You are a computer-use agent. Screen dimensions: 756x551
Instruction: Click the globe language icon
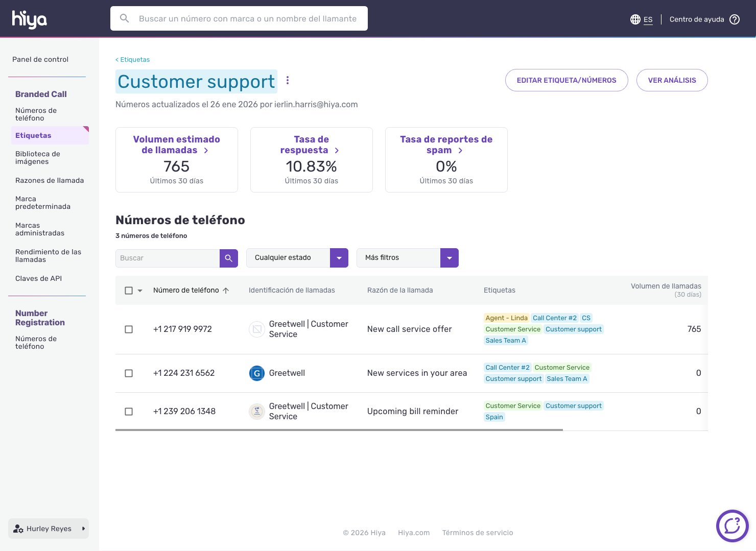635,19
